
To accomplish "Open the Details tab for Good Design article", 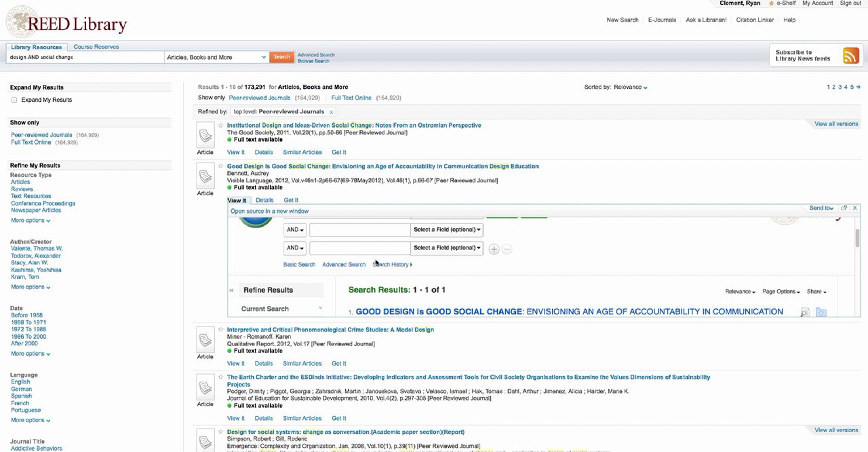I will tap(265, 200).
